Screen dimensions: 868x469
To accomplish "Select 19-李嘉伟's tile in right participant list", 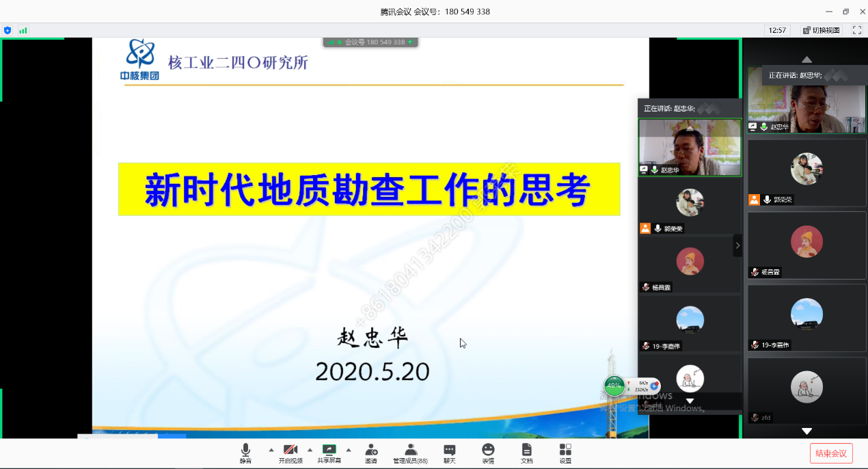I will click(x=806, y=318).
